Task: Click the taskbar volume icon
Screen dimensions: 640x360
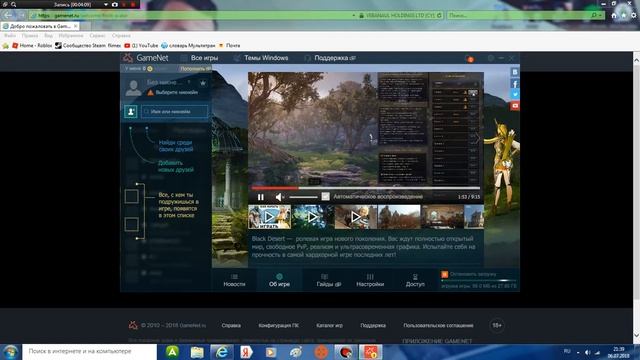Action: [587, 352]
